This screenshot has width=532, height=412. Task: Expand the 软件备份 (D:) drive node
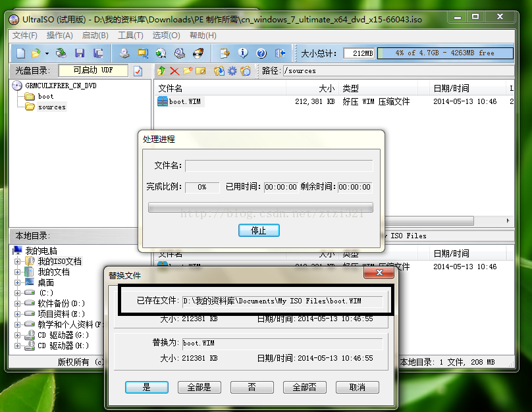(17, 303)
